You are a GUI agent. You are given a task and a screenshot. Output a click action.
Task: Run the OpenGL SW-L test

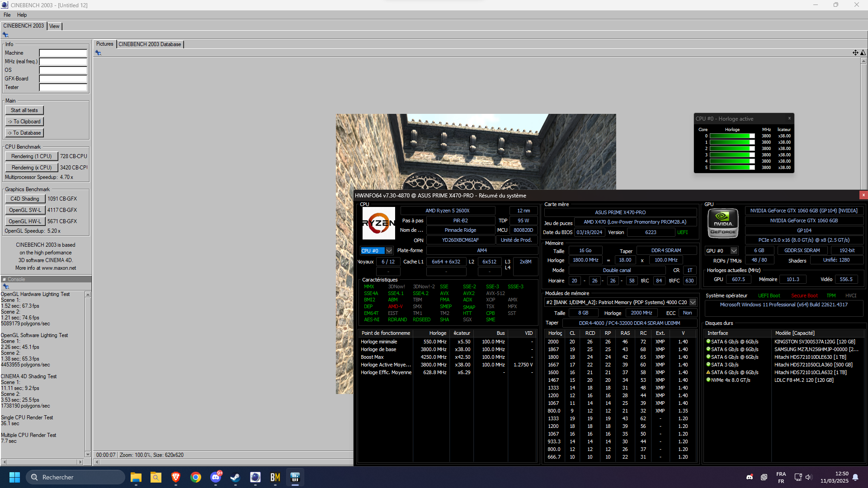(x=25, y=210)
